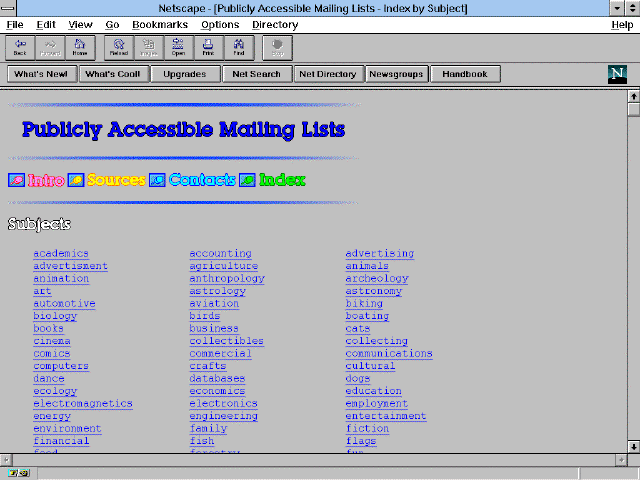Open the aviation subject link
The height and width of the screenshot is (480, 640).
tap(214, 303)
